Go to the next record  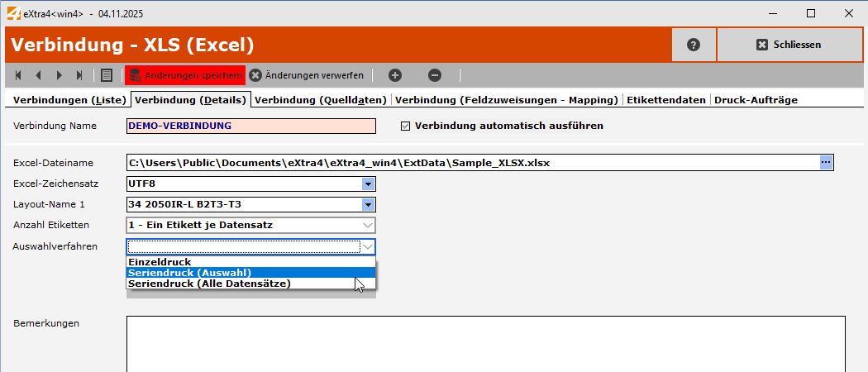click(60, 75)
